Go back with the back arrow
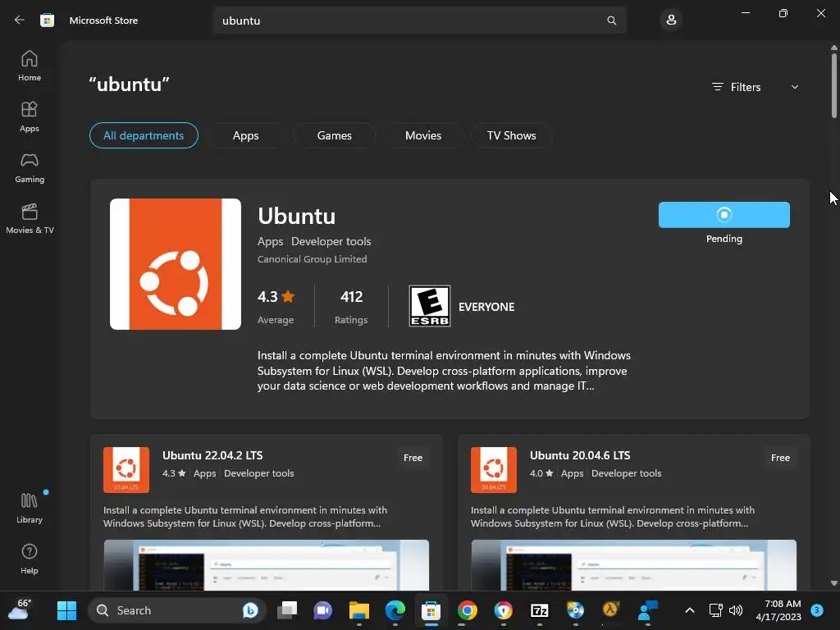The image size is (840, 630). tap(20, 21)
